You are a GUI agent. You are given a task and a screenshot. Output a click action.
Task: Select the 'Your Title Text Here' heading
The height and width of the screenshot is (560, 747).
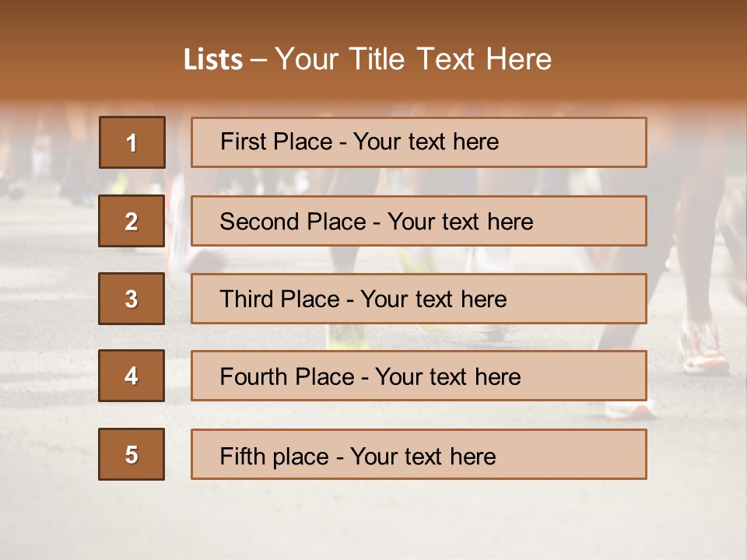[413, 60]
